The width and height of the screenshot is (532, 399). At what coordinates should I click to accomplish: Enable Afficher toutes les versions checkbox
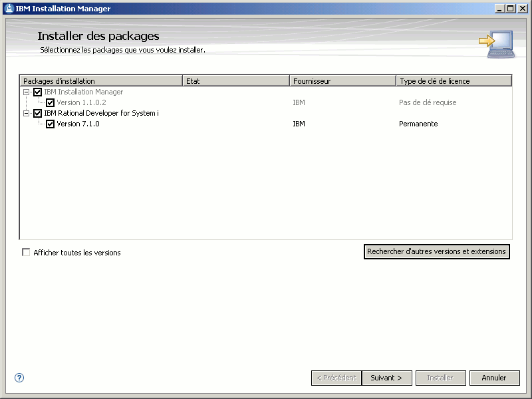[26, 252]
